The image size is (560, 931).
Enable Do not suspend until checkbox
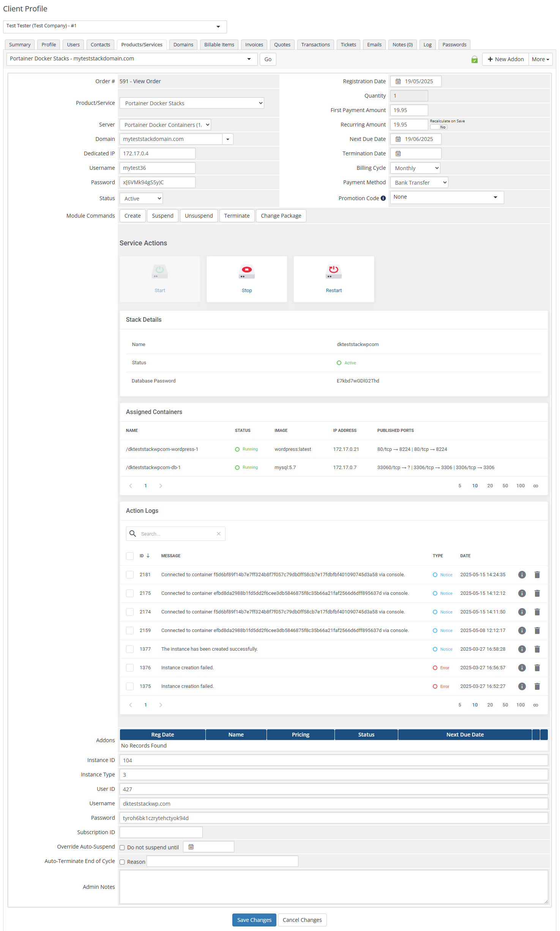(122, 847)
